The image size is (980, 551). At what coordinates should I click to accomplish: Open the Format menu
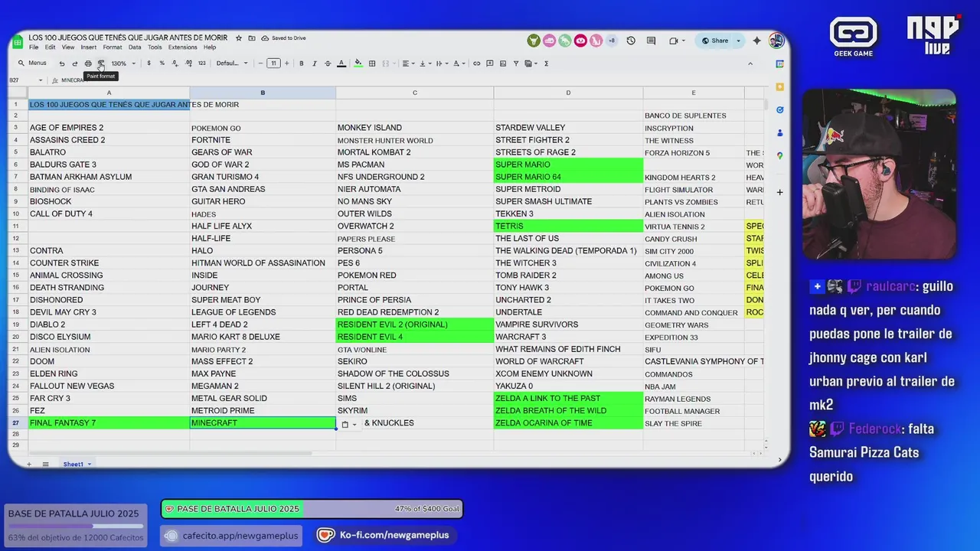tap(113, 47)
